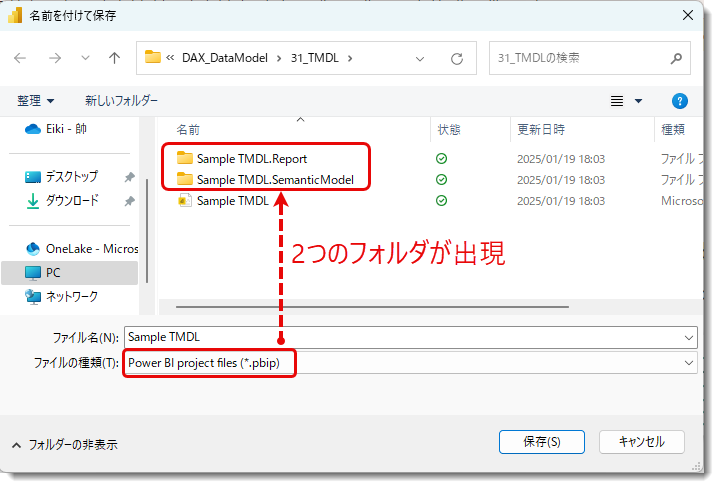Screen dimensions: 719x488
Task: Click sync status icon for Sample TMDL.SemanticModel
Action: pyautogui.click(x=441, y=180)
